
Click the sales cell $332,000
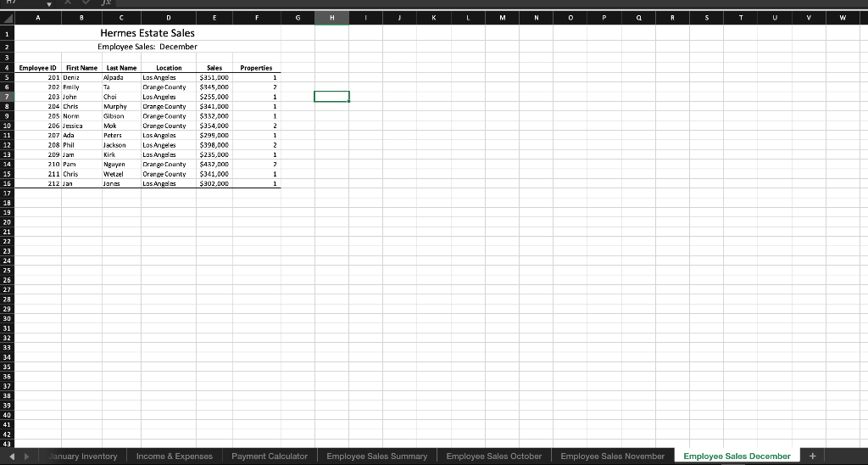(x=214, y=116)
